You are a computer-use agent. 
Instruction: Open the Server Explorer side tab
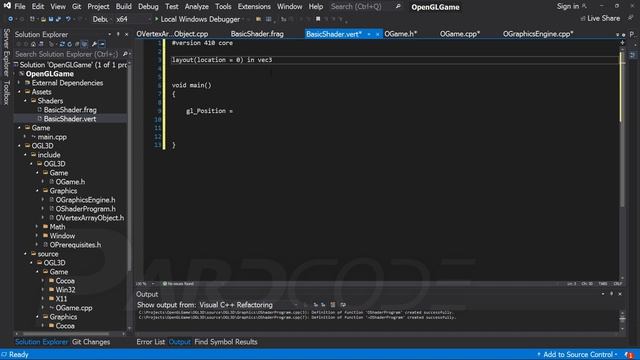[6, 52]
